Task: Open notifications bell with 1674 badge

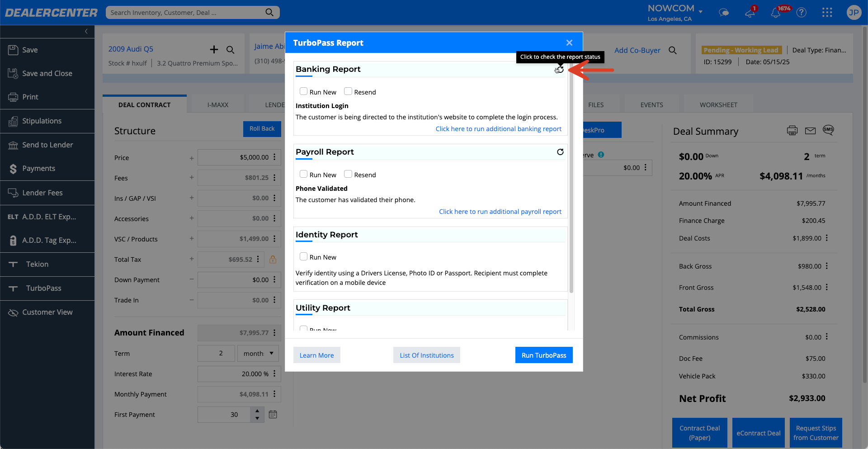Action: (776, 13)
